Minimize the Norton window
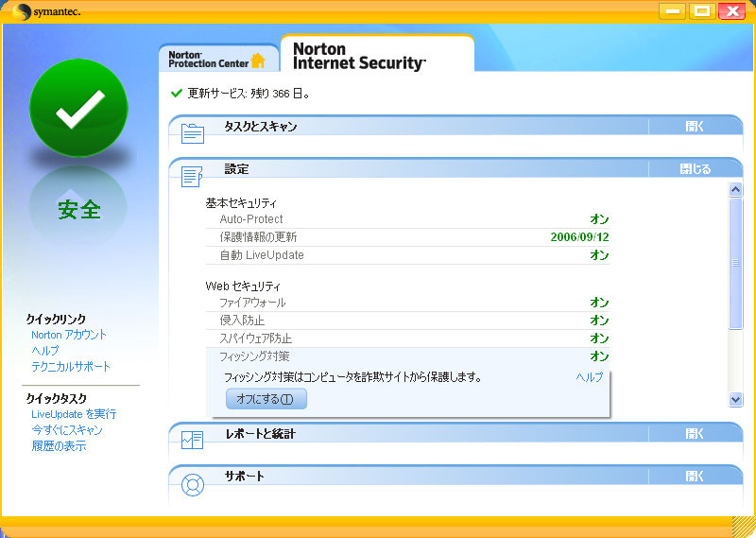Viewport: 756px width, 538px height. click(672, 11)
